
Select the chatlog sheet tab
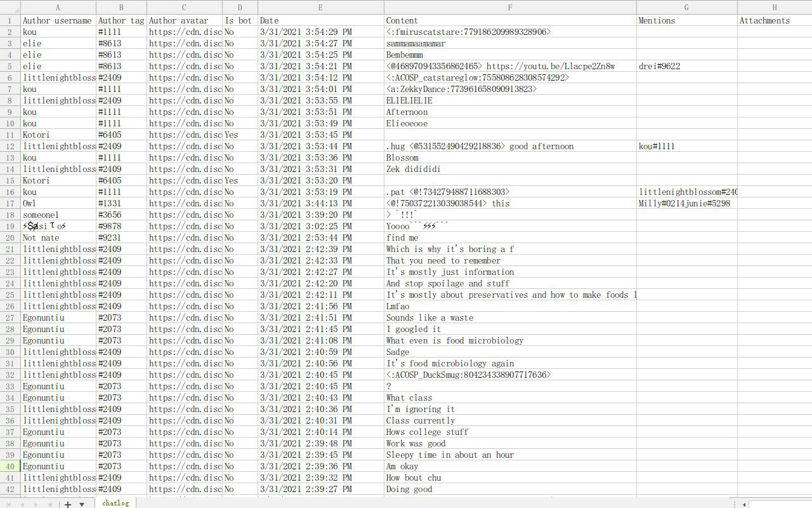click(x=115, y=503)
